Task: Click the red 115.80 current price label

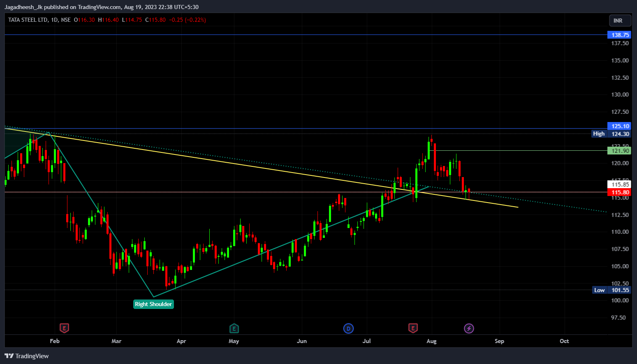Action: coord(619,192)
